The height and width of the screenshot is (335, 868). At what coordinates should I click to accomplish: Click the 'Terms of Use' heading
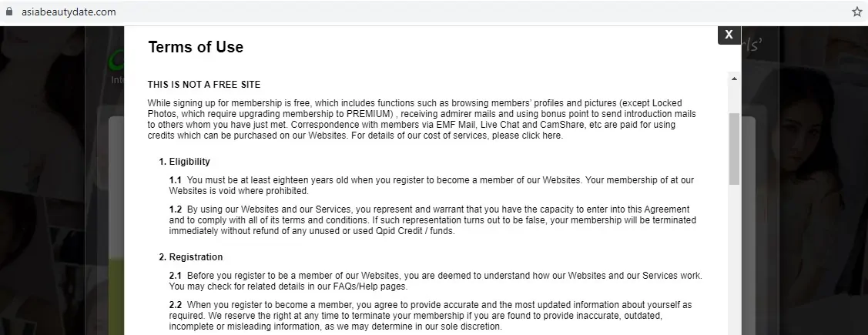point(196,47)
